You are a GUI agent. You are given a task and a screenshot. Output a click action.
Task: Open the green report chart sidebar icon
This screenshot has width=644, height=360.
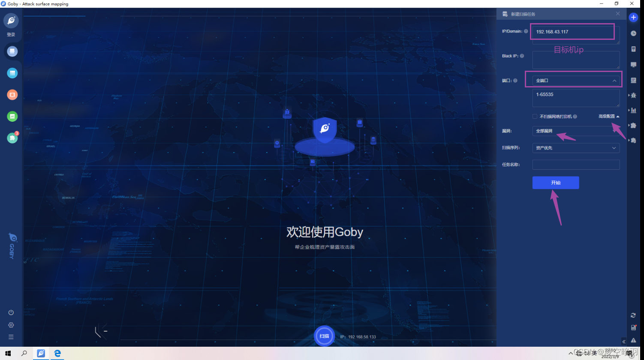coord(12,116)
